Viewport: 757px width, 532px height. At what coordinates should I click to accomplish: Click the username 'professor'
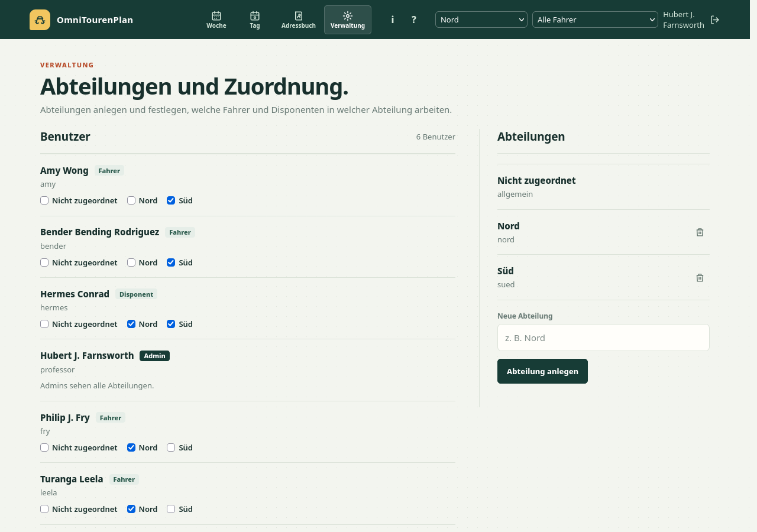tap(57, 369)
